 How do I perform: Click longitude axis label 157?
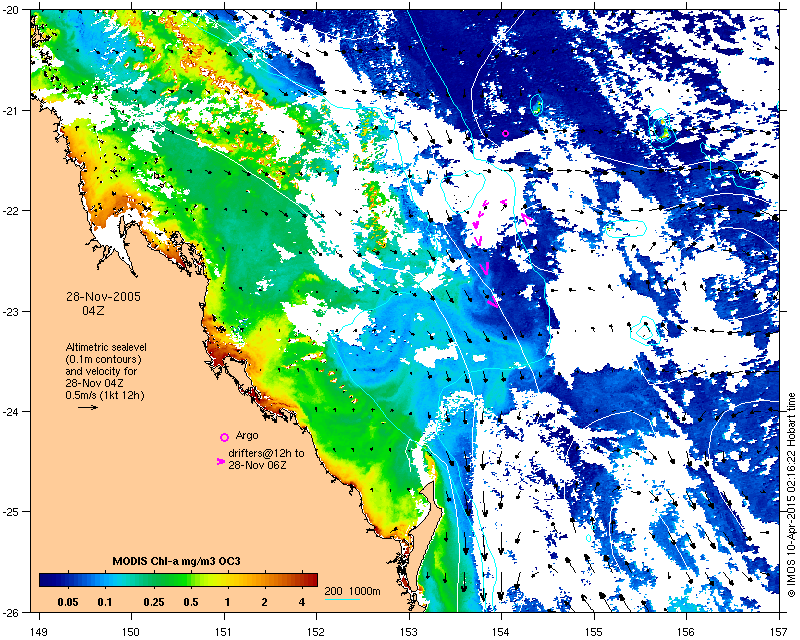(779, 631)
